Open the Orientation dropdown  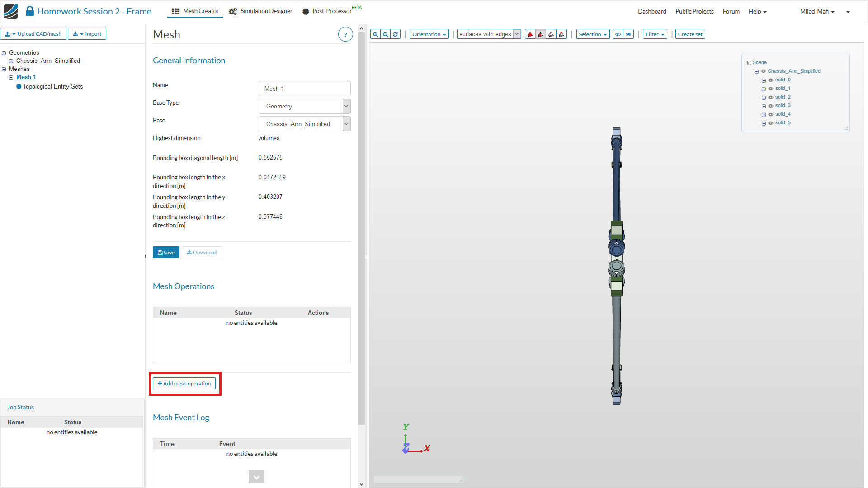pos(429,34)
